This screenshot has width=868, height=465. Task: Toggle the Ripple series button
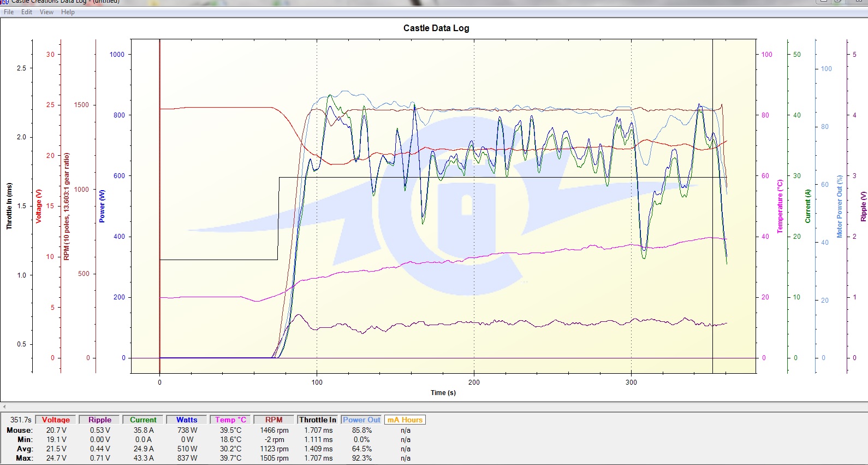[x=100, y=420]
